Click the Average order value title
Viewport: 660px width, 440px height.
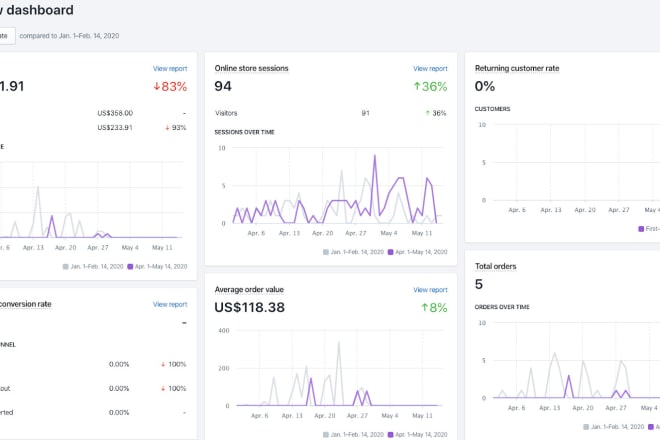[x=249, y=290]
